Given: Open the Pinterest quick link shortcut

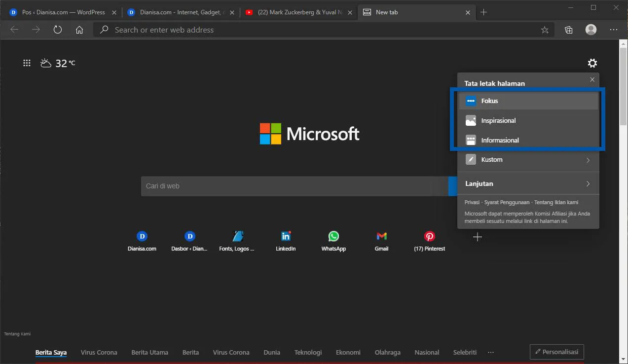Looking at the screenshot, I should [x=429, y=236].
